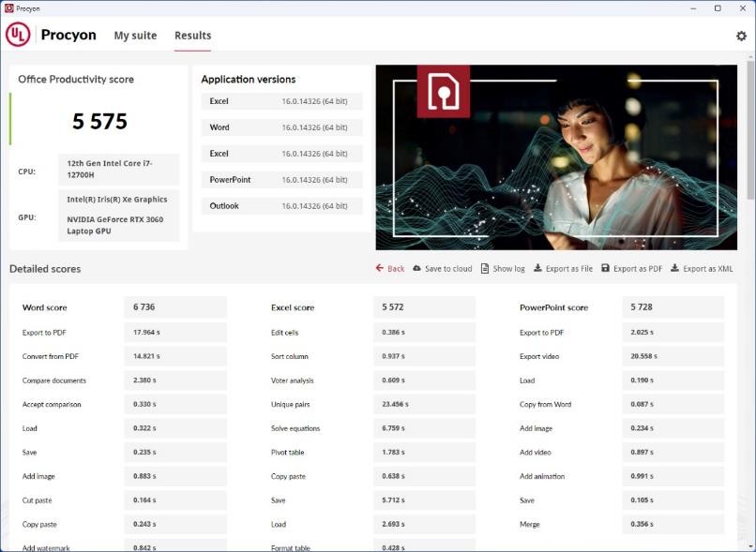This screenshot has height=552, width=756.
Task: Click Save to cloud text
Action: (x=448, y=269)
